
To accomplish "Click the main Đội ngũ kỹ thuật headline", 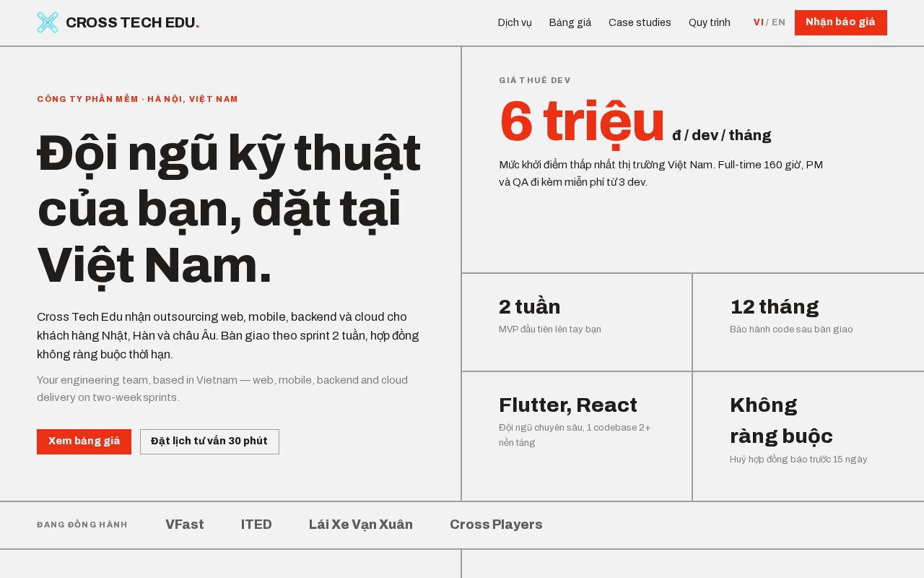I will [x=229, y=209].
